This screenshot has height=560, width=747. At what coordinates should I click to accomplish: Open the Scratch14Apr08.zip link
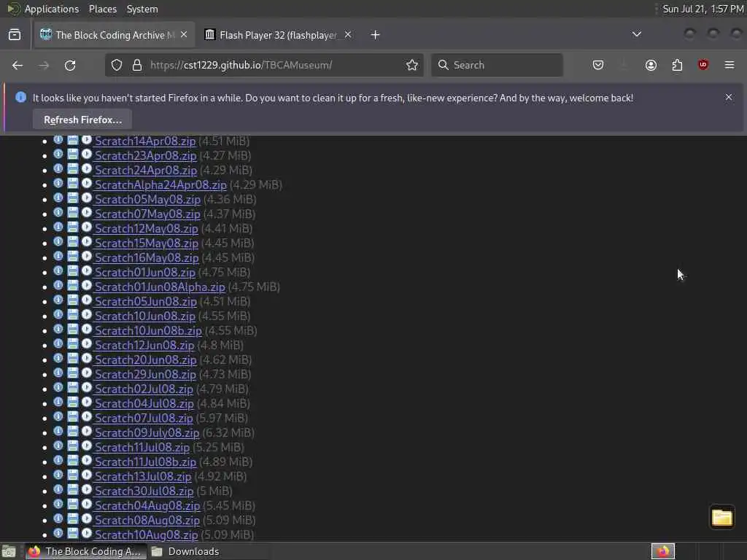(145, 141)
